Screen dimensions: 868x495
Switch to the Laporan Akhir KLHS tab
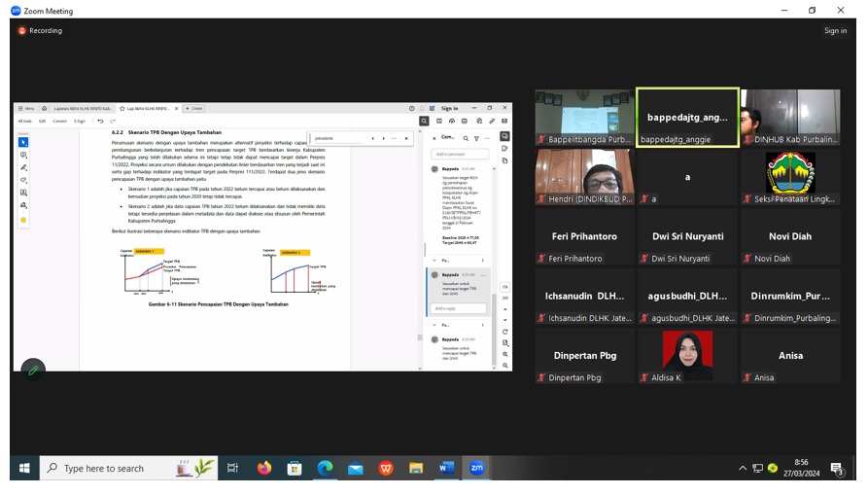click(83, 109)
